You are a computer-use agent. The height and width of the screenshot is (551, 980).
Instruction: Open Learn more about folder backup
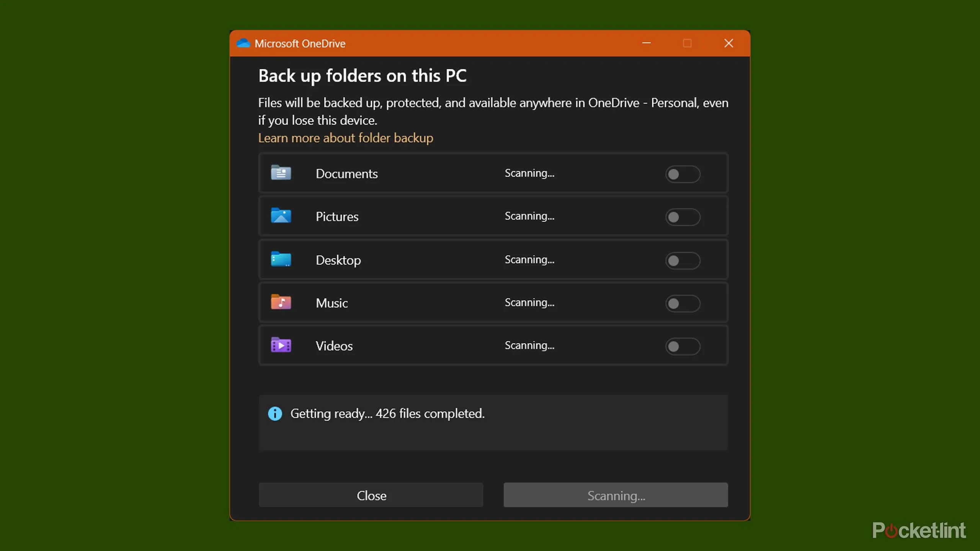pos(346,138)
